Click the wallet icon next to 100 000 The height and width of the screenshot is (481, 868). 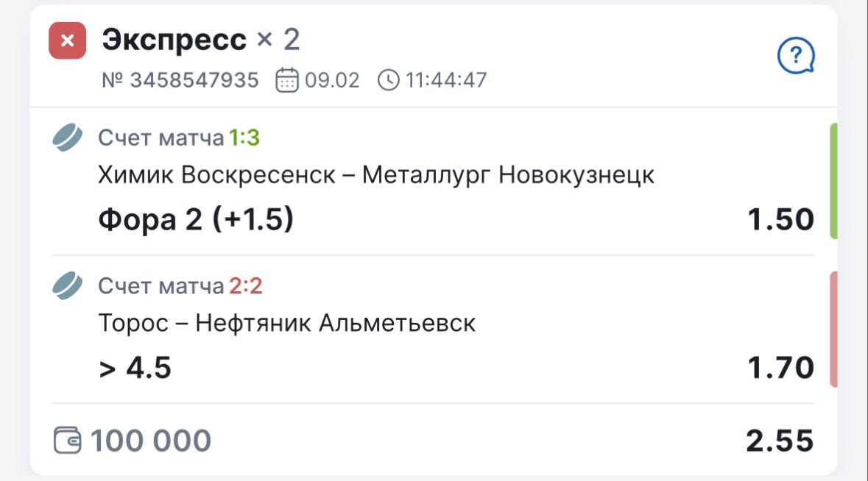[68, 441]
